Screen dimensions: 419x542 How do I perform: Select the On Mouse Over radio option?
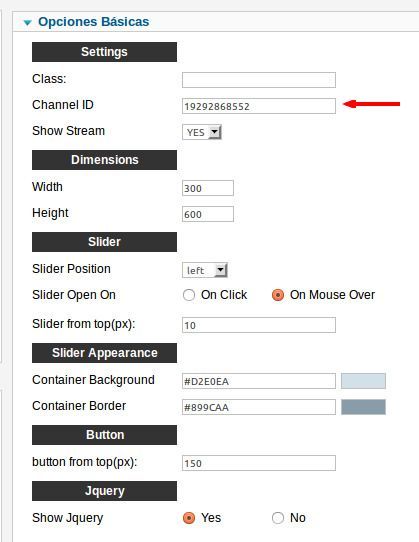[278, 295]
